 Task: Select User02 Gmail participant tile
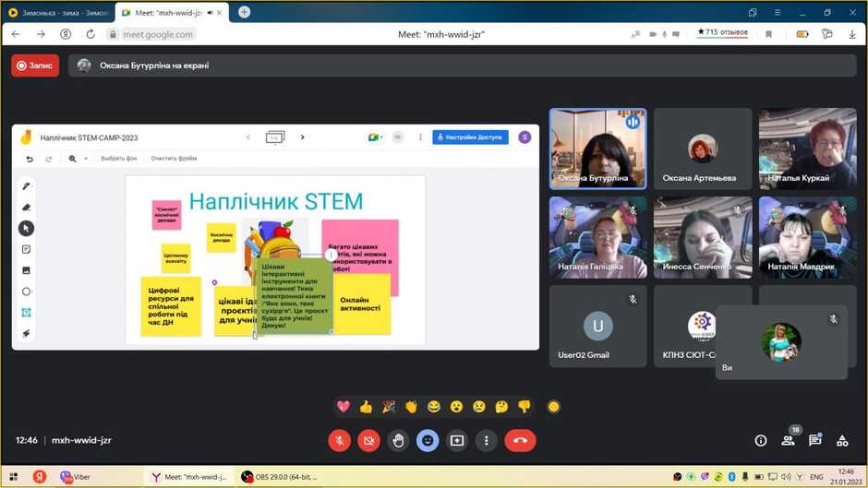point(597,326)
